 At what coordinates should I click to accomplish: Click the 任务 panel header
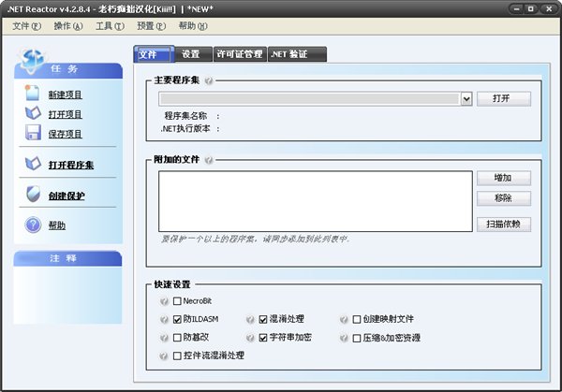(68, 70)
